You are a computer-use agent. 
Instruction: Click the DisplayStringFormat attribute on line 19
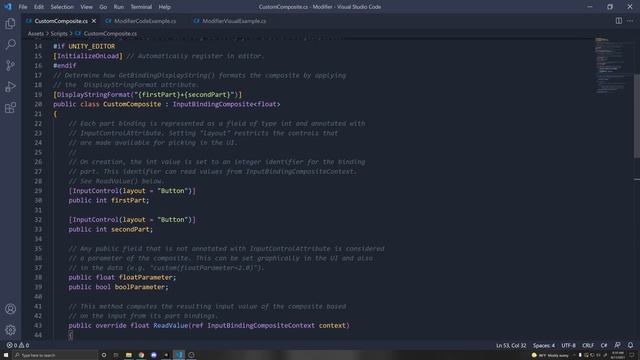(x=93, y=95)
